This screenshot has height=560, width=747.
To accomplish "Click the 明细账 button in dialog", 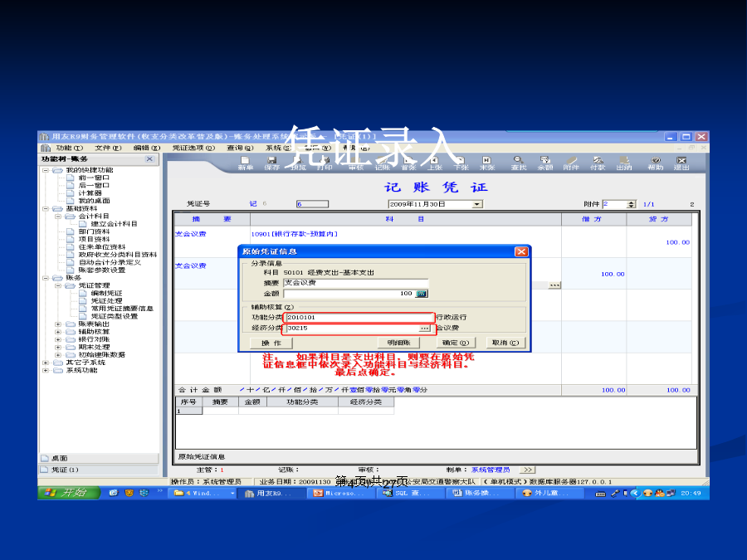I will pyautogui.click(x=398, y=343).
